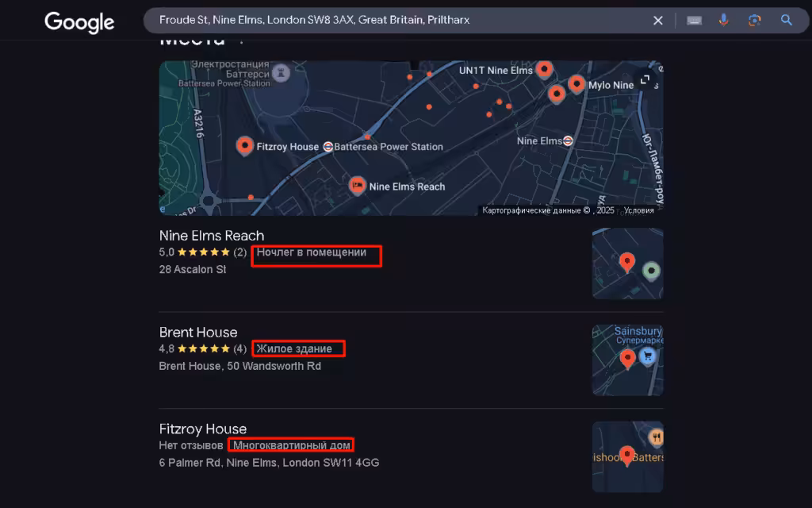The height and width of the screenshot is (508, 812).
Task: Open Nine Elms Reach map thumbnail
Action: point(628,264)
